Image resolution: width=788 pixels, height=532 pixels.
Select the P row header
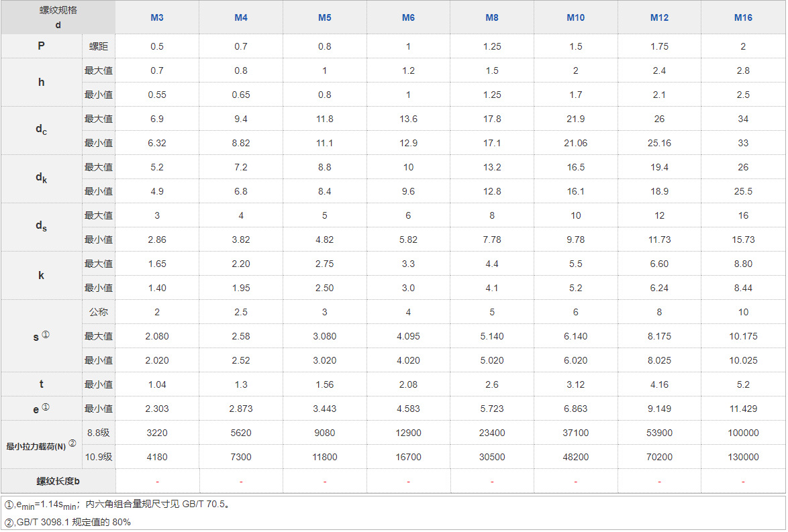[x=41, y=46]
